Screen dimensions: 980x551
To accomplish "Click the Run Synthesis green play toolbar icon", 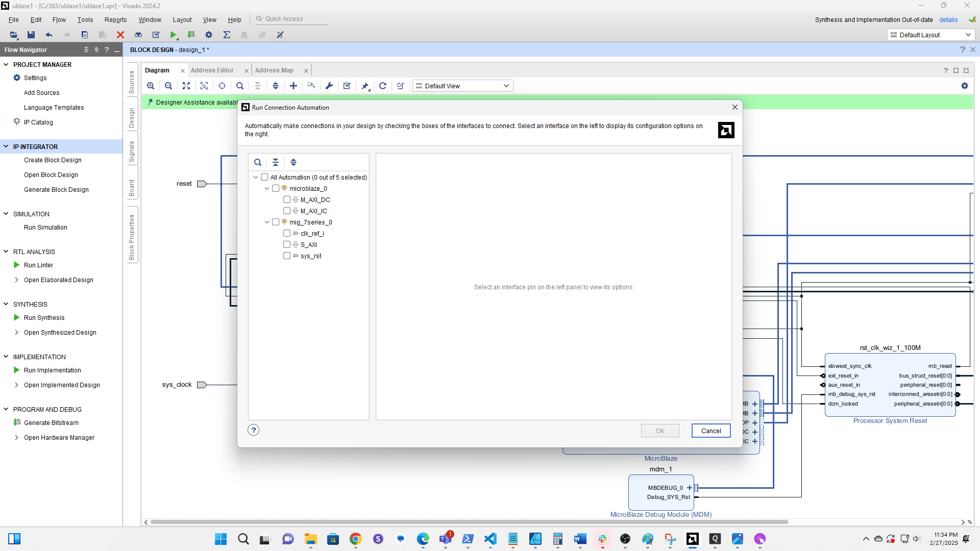I will point(174,35).
